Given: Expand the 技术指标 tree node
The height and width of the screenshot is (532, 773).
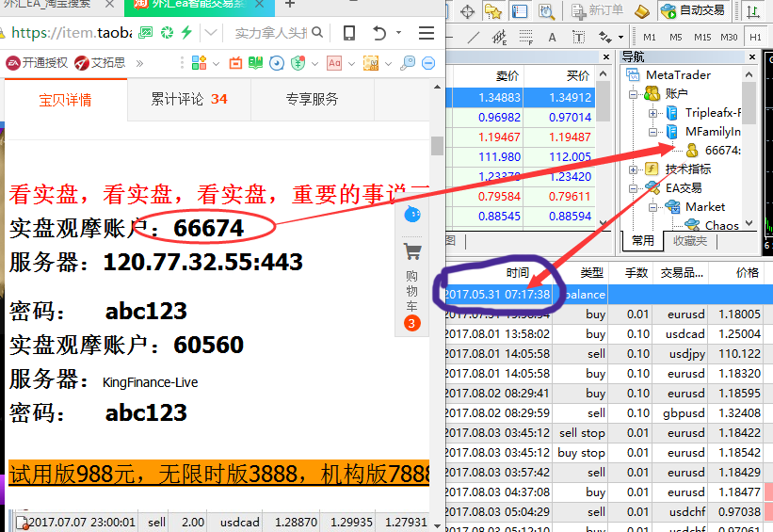Looking at the screenshot, I should click(x=633, y=169).
